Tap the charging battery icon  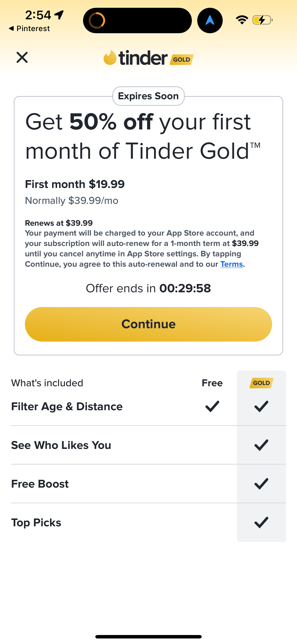coord(262,20)
